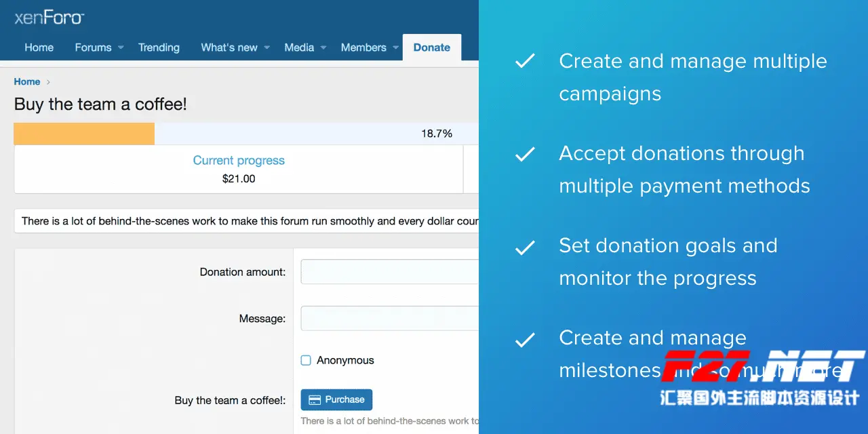This screenshot has width=868, height=434.
Task: Click the checkmark beside payment methods
Action: tap(525, 155)
